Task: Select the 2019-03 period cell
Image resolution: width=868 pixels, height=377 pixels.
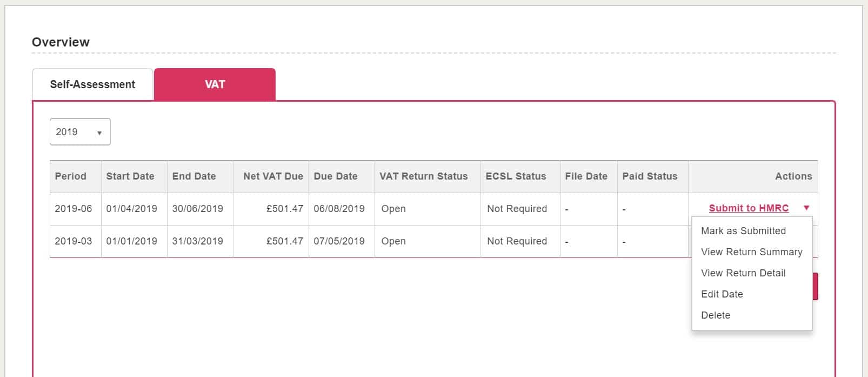Action: click(x=74, y=241)
